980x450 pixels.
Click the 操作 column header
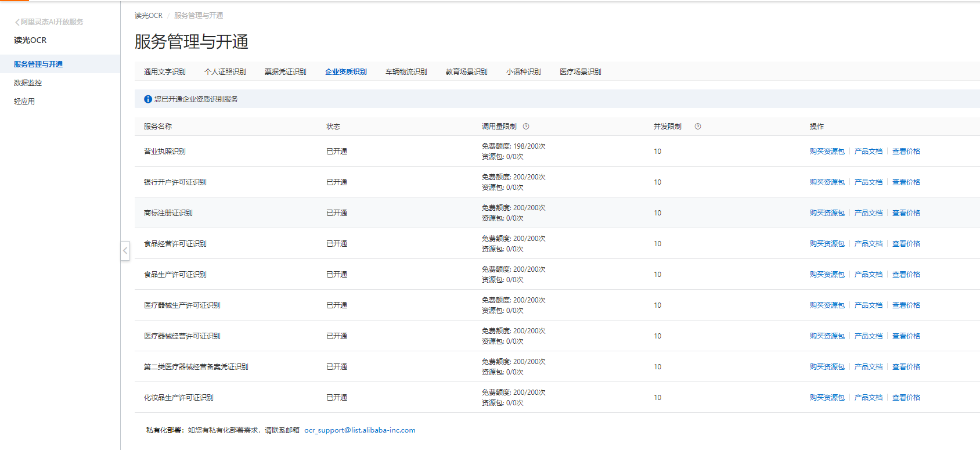coord(817,127)
